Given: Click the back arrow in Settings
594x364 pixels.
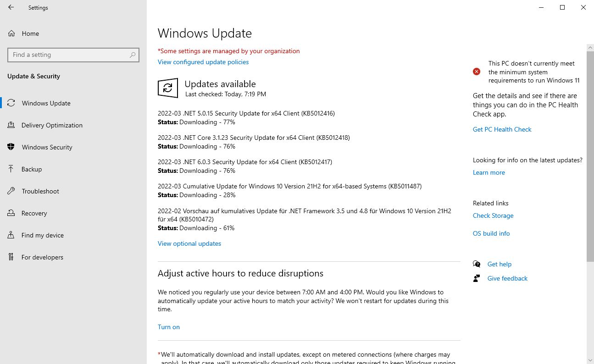Looking at the screenshot, I should coord(11,7).
